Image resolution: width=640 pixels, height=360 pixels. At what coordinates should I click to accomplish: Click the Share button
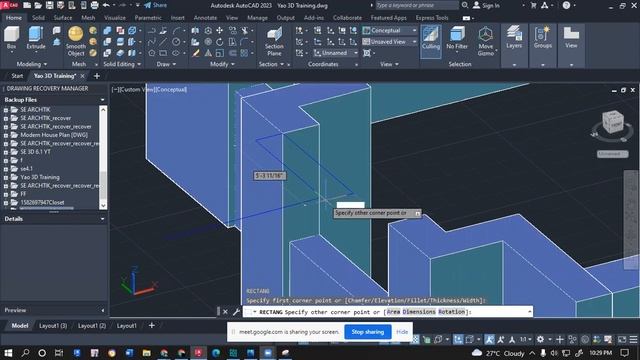(156, 5)
